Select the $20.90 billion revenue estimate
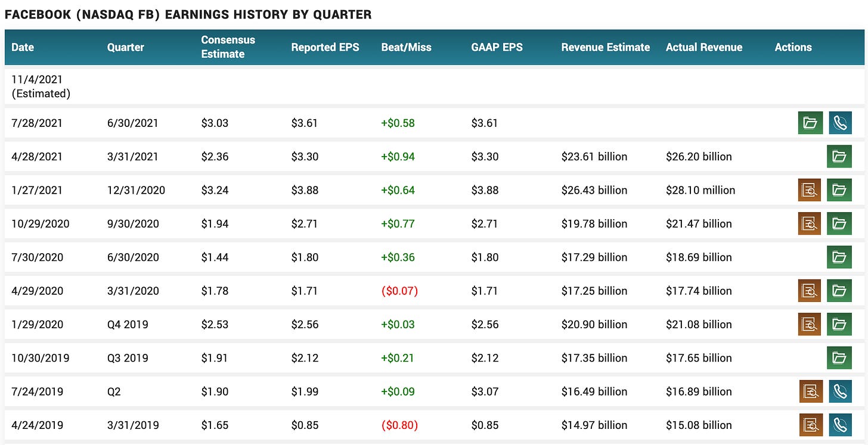This screenshot has width=868, height=445. tap(594, 325)
